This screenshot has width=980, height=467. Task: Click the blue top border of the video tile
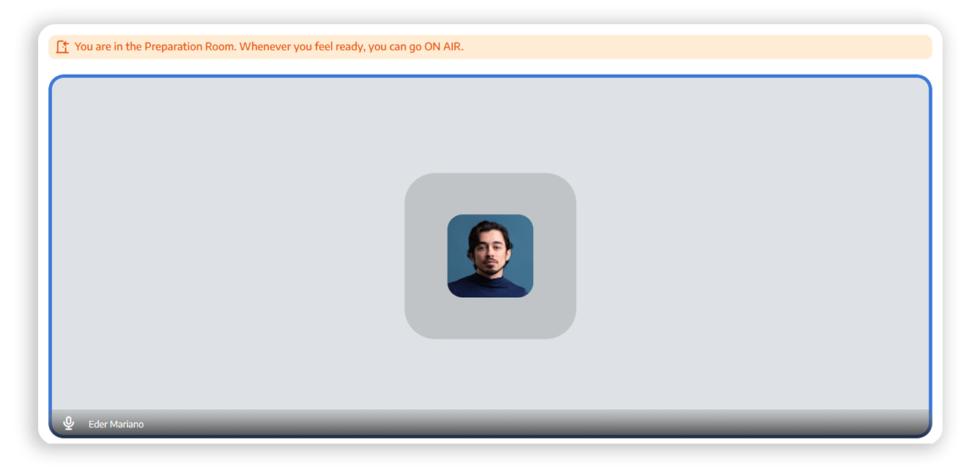click(x=490, y=76)
